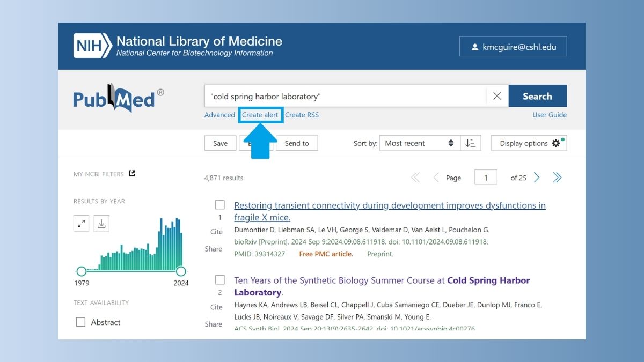Image resolution: width=644 pixels, height=362 pixels.
Task: Click the PMID: 39314327 text
Action: [x=260, y=254]
